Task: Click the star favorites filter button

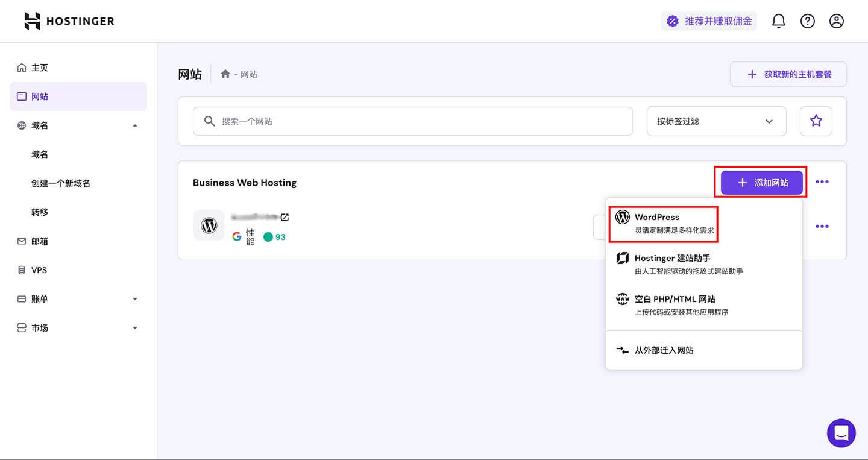Action: (816, 121)
